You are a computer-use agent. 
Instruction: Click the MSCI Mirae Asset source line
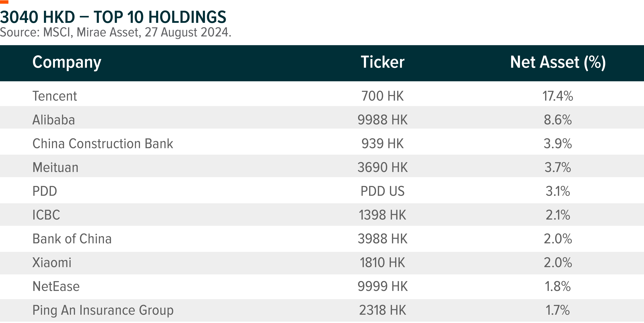pyautogui.click(x=115, y=32)
